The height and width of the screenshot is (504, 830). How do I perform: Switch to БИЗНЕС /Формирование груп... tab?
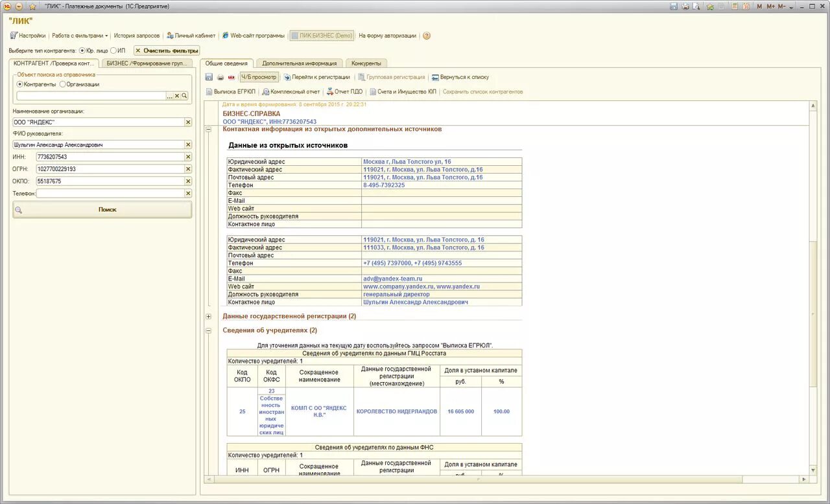(147, 63)
